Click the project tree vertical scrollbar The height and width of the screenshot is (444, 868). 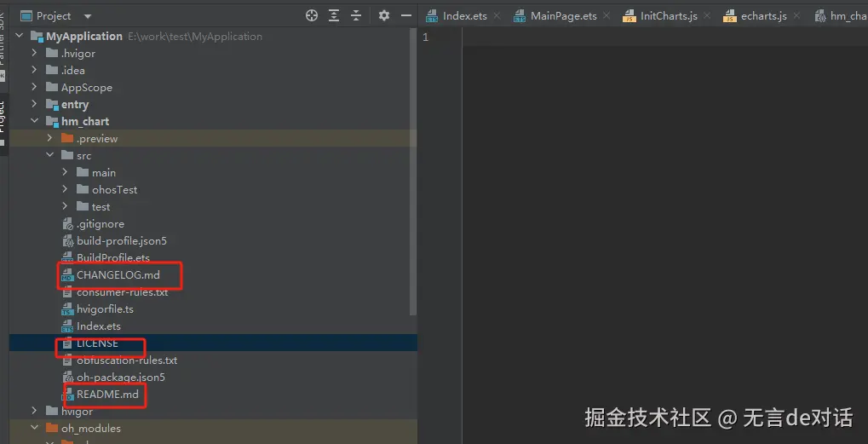tap(413, 171)
